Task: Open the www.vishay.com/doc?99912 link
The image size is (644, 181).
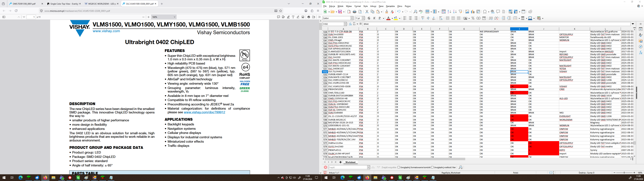Action: tap(204, 112)
